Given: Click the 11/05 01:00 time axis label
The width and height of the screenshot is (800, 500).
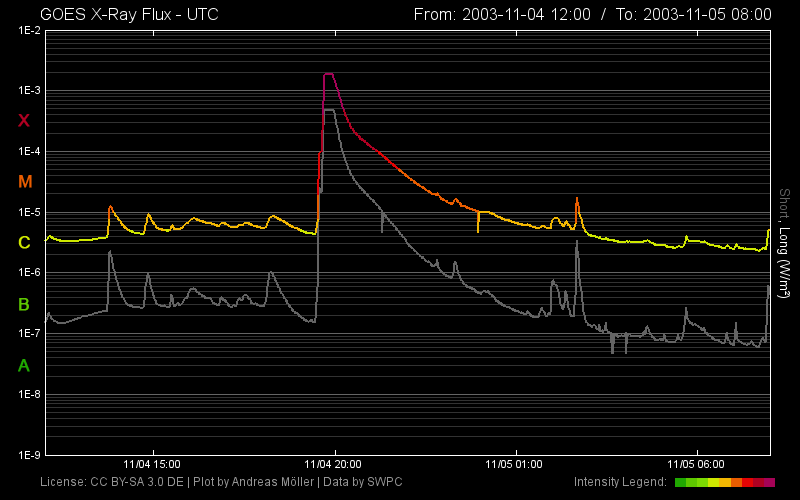Looking at the screenshot, I should (x=514, y=464).
